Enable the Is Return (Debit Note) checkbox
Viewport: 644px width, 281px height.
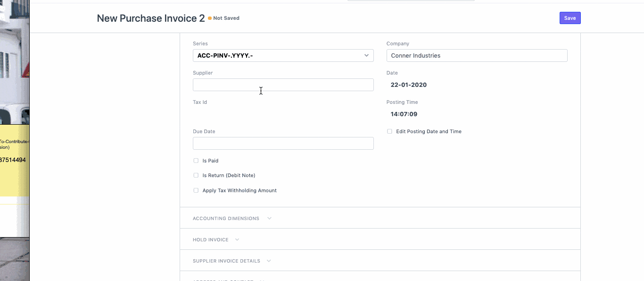click(x=196, y=175)
